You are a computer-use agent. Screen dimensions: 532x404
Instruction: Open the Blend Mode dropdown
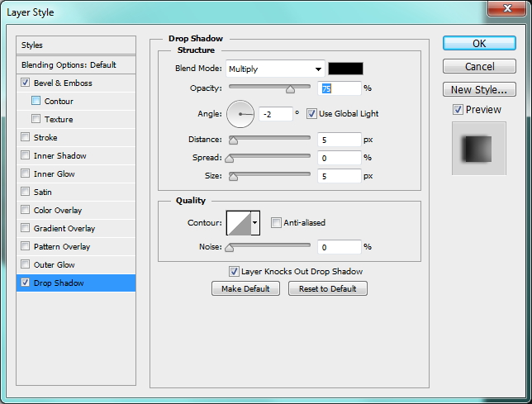tap(275, 69)
